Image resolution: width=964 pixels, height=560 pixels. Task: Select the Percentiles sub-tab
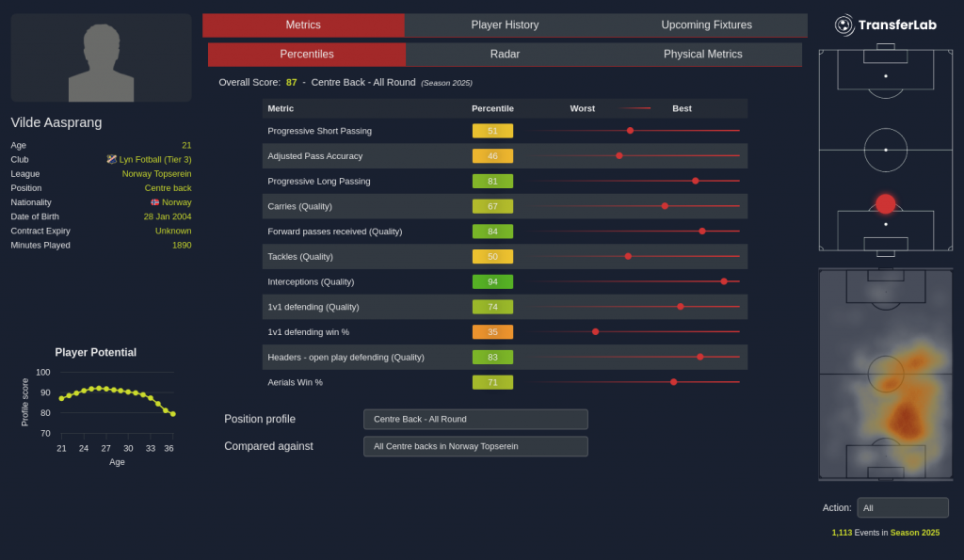(x=307, y=55)
